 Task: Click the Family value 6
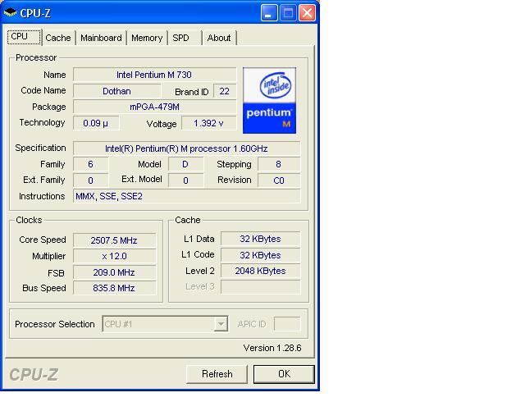coord(90,164)
